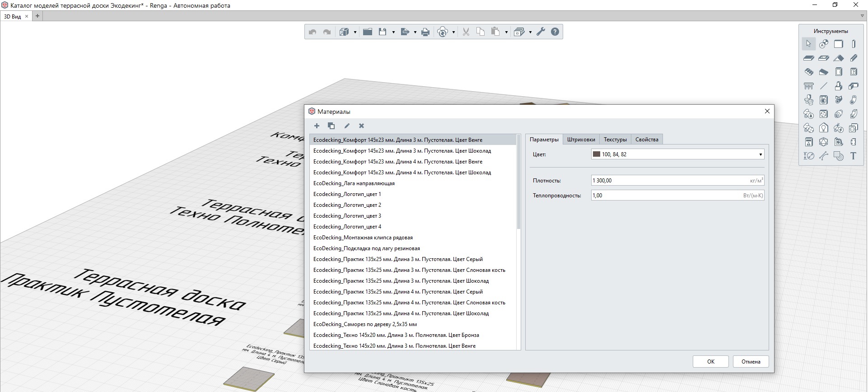This screenshot has height=392, width=868.
Task: Click the Плотность value field
Action: click(677, 181)
